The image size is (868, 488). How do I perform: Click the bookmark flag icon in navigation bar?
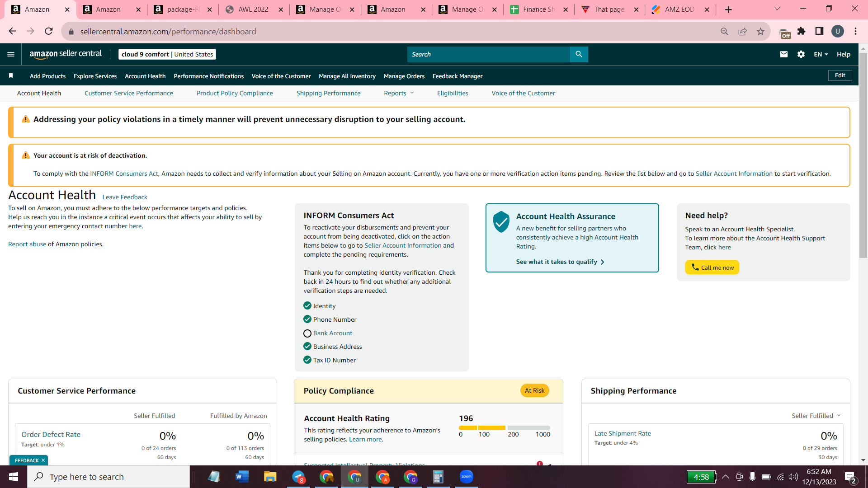(x=11, y=75)
